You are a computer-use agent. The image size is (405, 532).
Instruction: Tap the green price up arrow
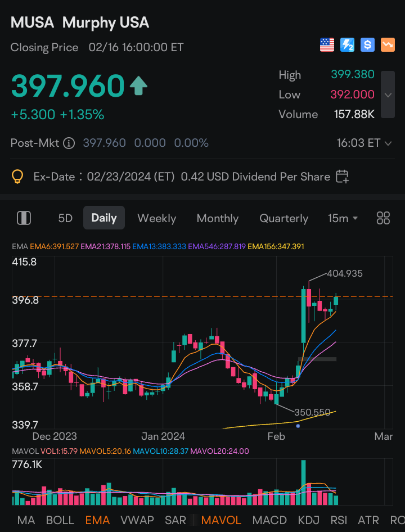[138, 86]
